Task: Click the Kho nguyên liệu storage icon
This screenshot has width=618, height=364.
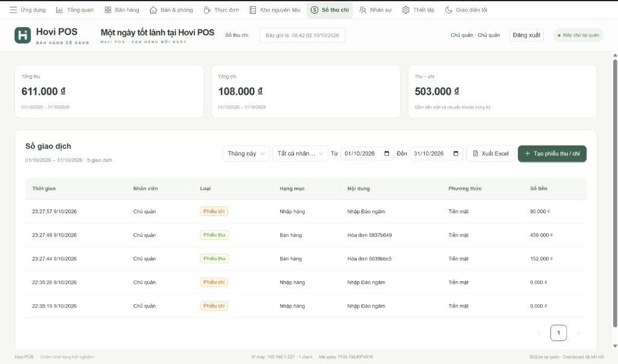Action: pyautogui.click(x=253, y=10)
